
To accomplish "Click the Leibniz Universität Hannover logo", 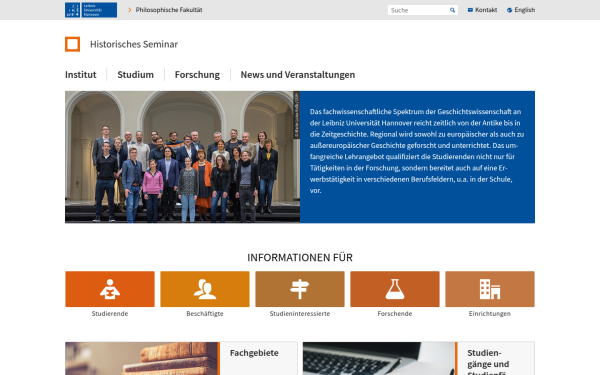I will tap(91, 10).
